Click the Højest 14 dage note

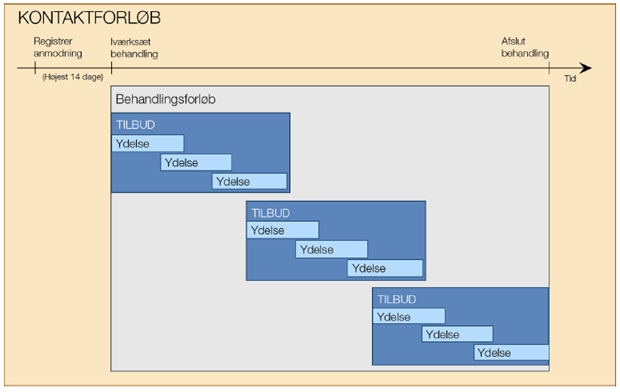click(x=73, y=77)
